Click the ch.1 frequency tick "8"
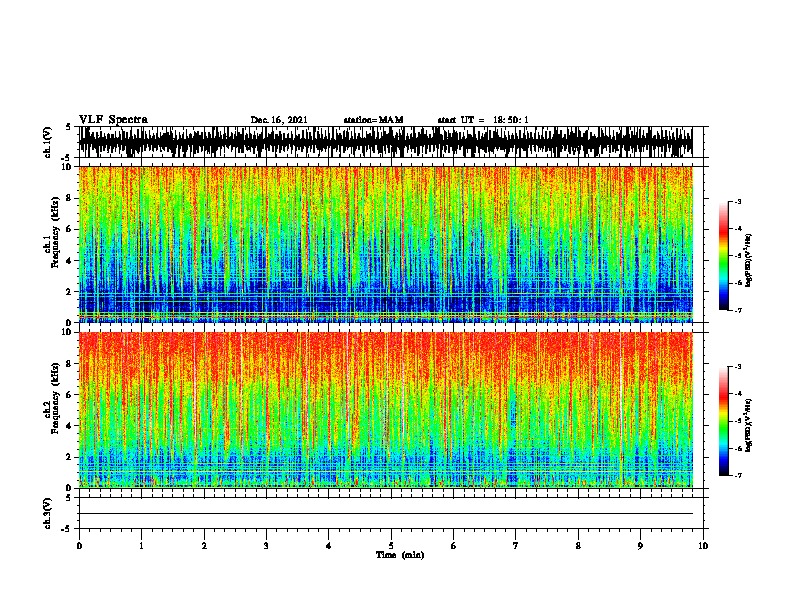The width and height of the screenshot is (792, 612). pos(70,198)
